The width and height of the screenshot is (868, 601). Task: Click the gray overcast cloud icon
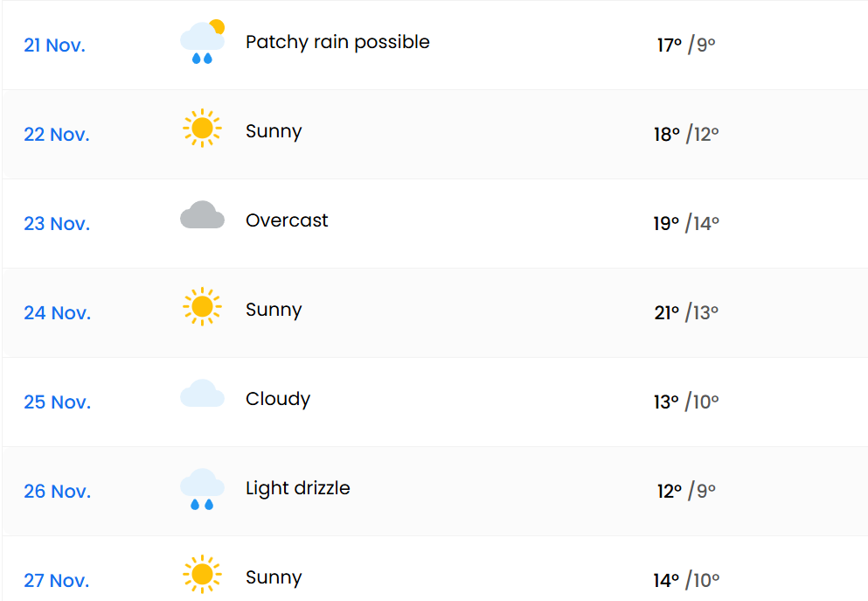point(202,215)
